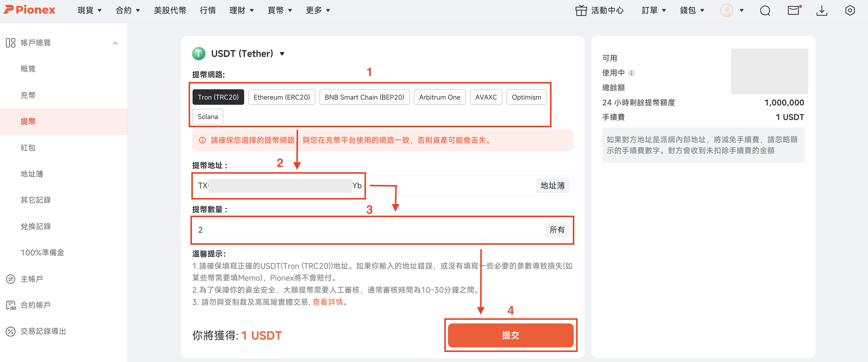Viewport: 868px width, 362px height.
Task: Select AVAXC network
Action: pos(486,97)
